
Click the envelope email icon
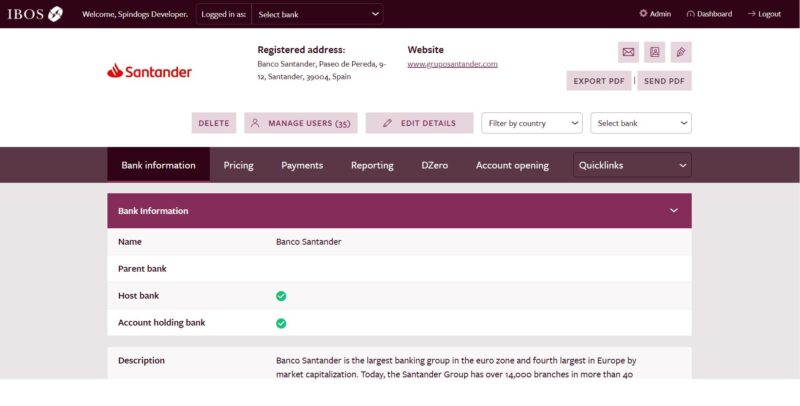pos(628,52)
